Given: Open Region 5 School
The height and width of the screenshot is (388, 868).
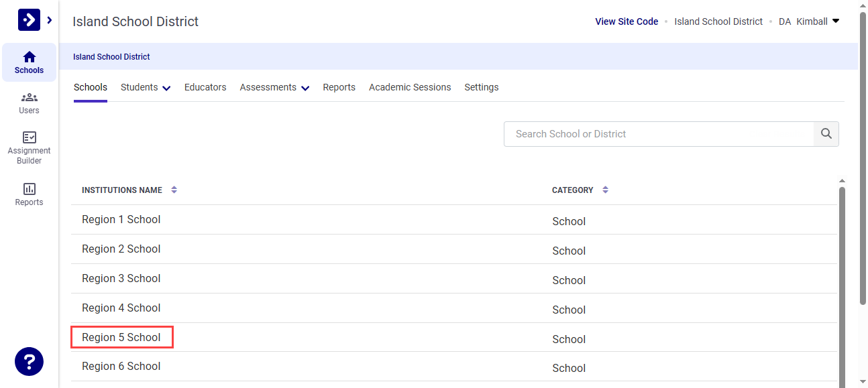Looking at the screenshot, I should (x=121, y=337).
